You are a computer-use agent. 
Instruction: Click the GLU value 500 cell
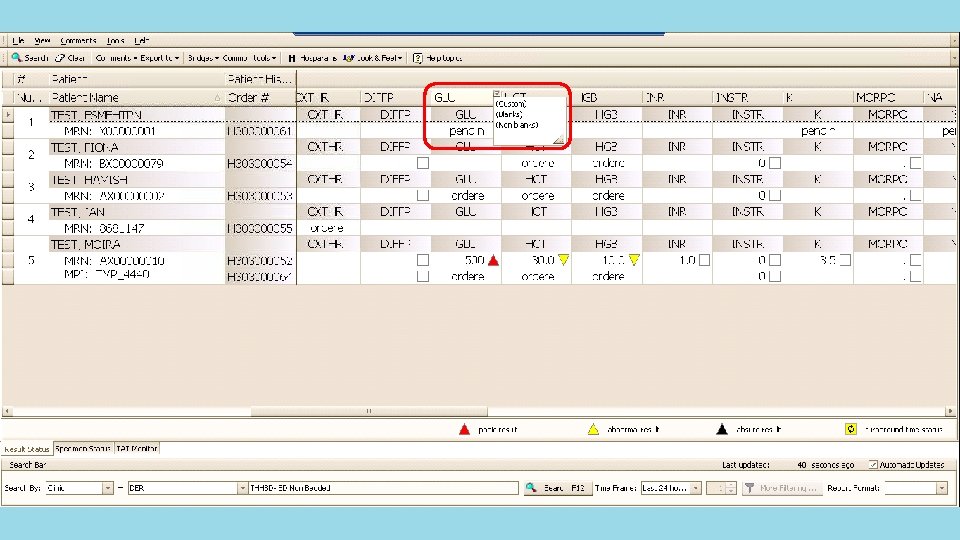(x=466, y=260)
